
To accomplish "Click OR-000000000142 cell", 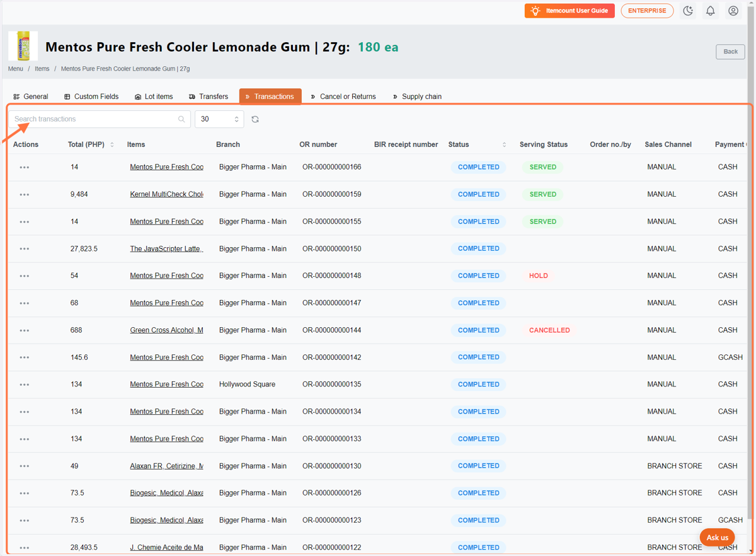I will coord(332,357).
